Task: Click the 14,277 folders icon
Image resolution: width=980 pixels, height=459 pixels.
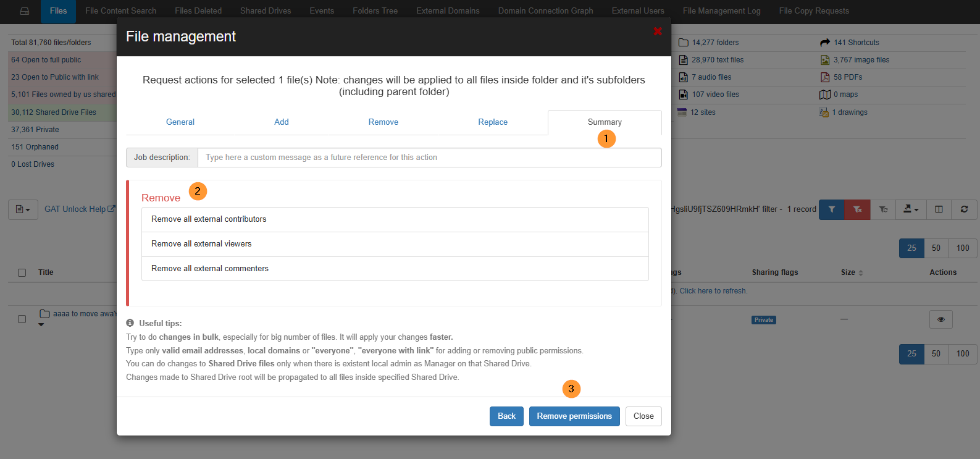Action: 684,43
